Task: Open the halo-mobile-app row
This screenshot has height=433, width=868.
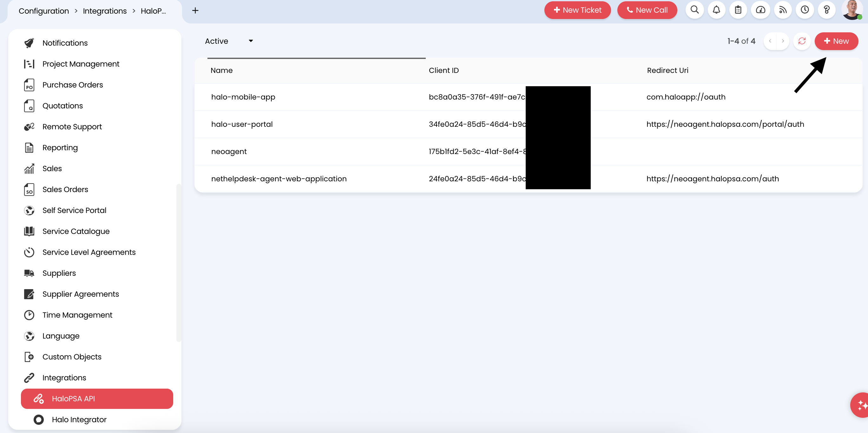Action: pyautogui.click(x=243, y=97)
